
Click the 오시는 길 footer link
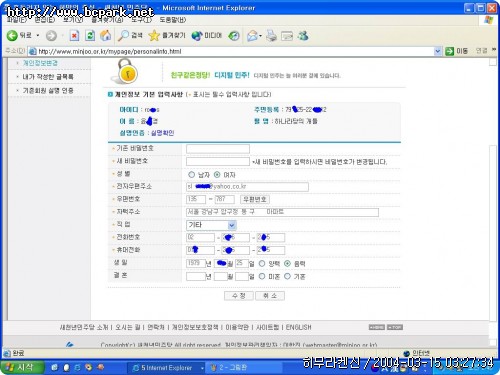tap(128, 327)
